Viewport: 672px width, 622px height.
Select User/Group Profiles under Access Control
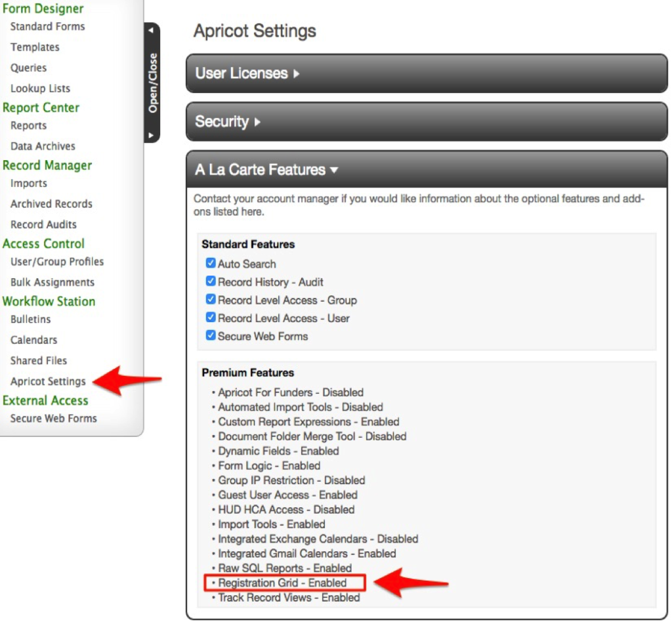tap(56, 261)
